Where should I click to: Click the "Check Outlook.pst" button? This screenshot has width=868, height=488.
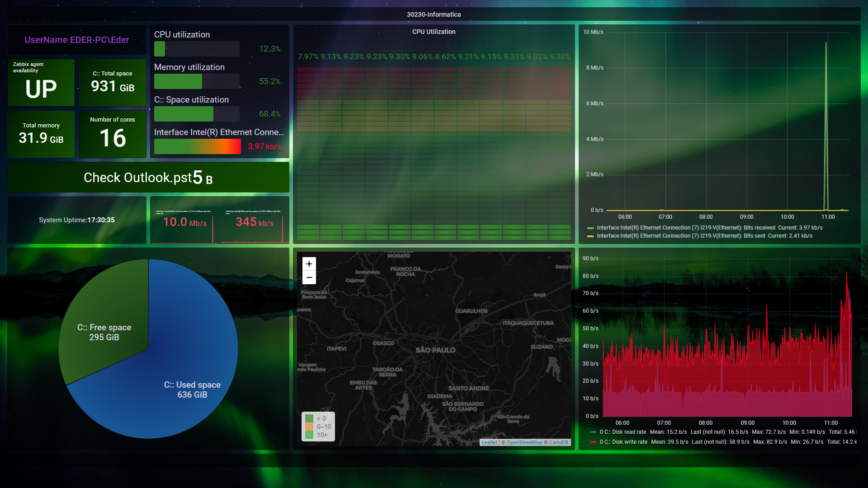(148, 177)
